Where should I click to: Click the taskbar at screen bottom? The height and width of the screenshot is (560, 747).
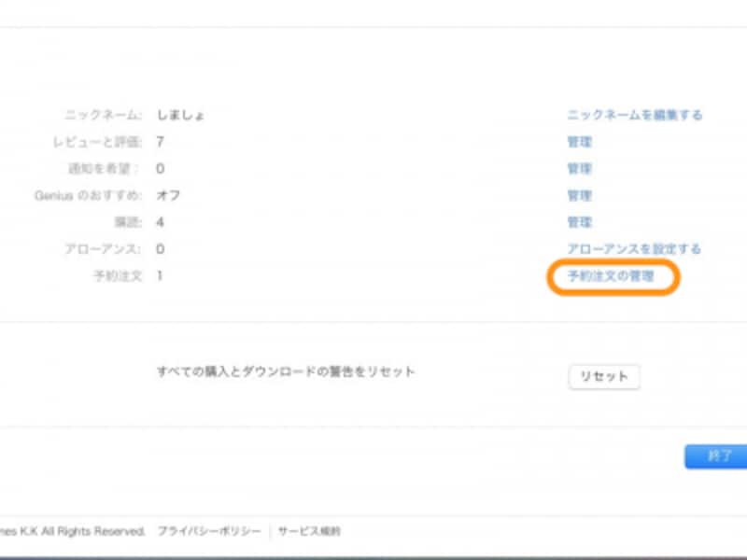click(x=373, y=555)
